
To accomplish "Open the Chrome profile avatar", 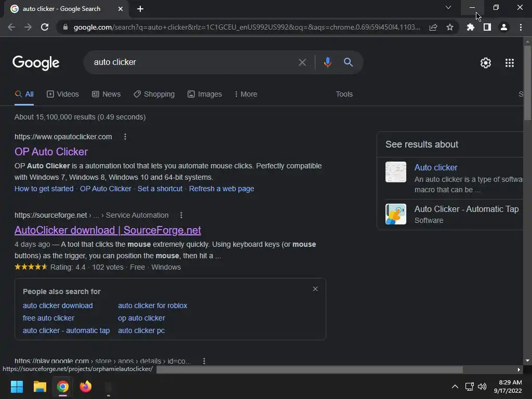I will pos(504,27).
